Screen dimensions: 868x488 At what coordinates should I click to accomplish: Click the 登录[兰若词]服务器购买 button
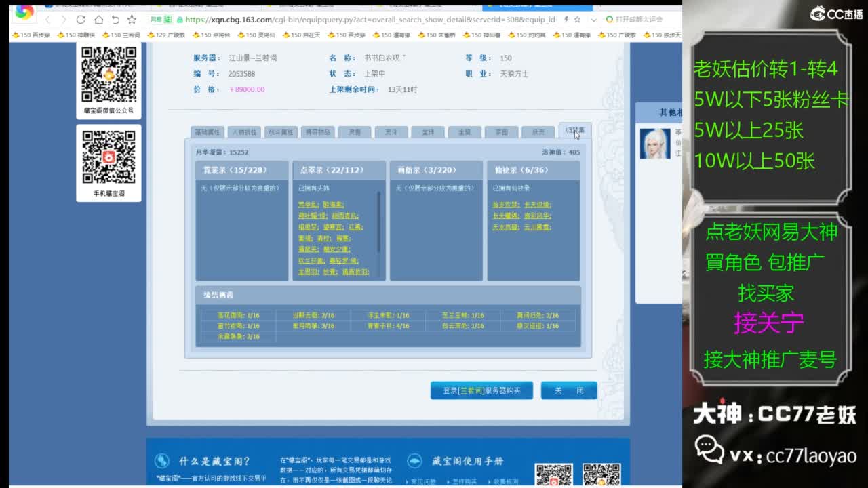481,390
